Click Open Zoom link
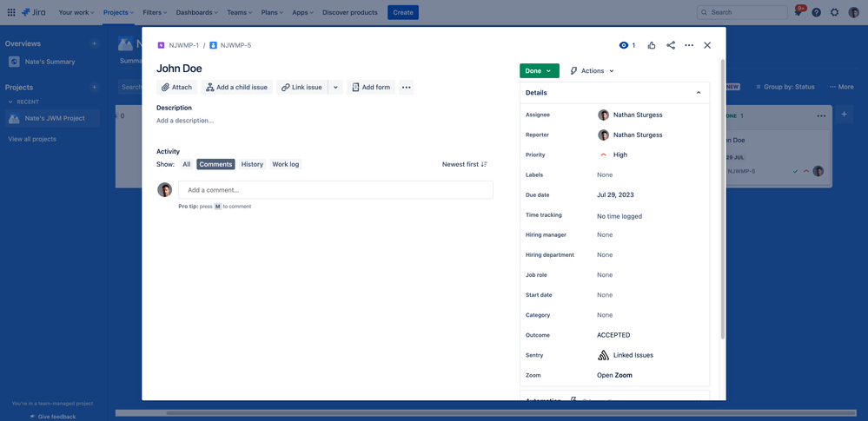868x421 pixels. 614,375
